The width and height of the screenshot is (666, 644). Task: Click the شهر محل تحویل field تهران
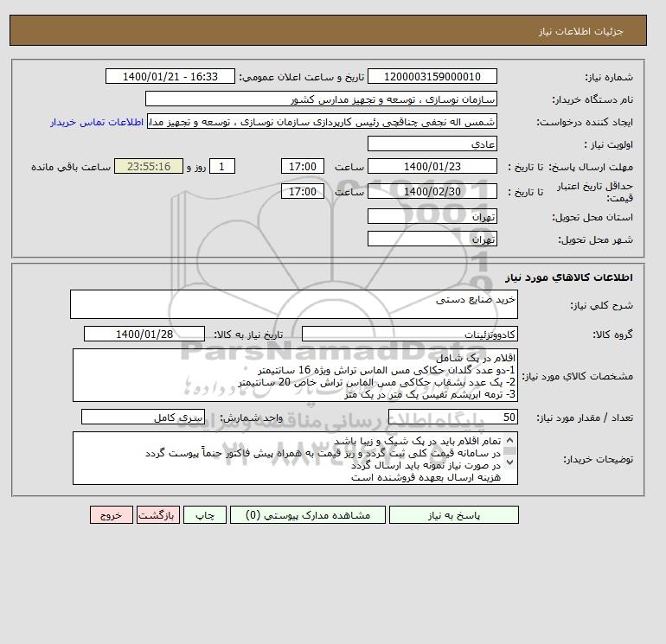[x=432, y=239]
